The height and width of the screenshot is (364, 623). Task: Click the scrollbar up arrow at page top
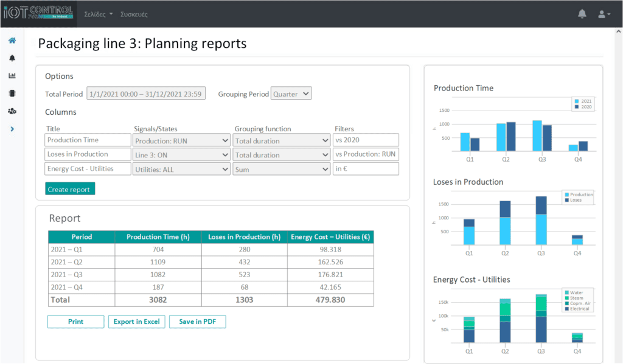click(619, 32)
